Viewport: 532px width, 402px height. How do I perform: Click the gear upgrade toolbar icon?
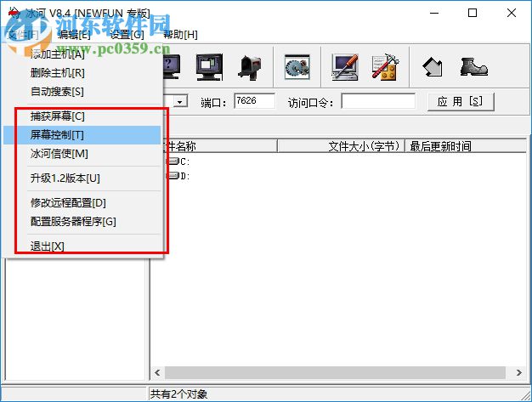pyautogui.click(x=297, y=67)
